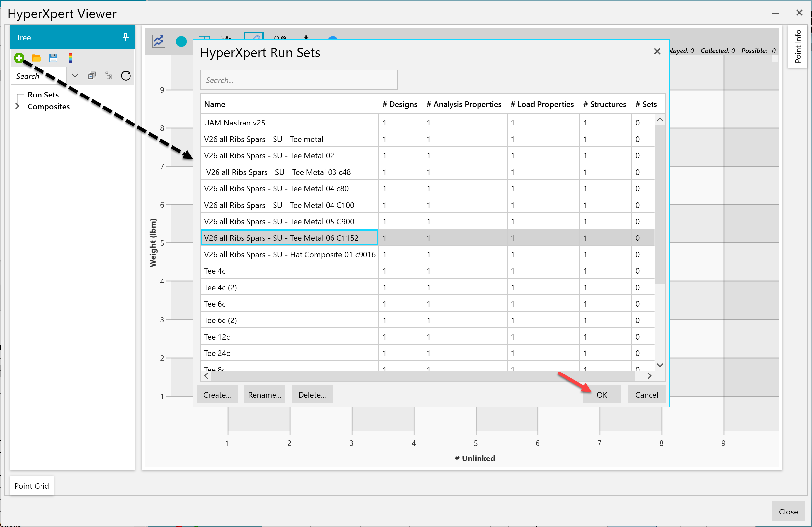Click the Tree Search field
Screen dimensions: 812x527
(39, 76)
